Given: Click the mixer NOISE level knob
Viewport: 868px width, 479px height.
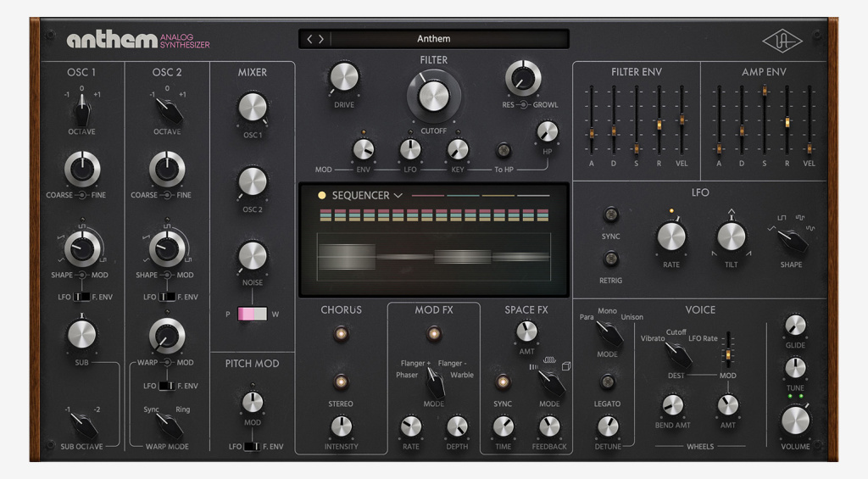Looking at the screenshot, I should [253, 256].
